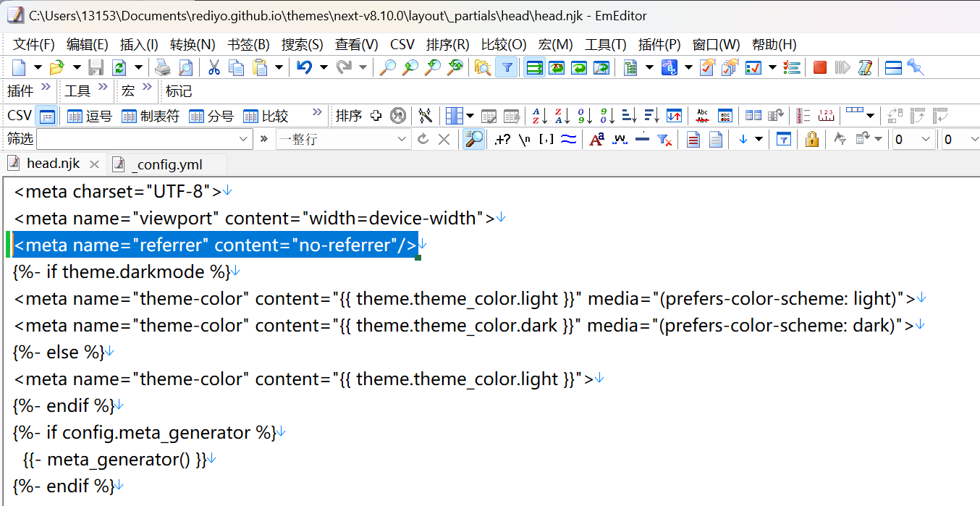The image size is (980, 506).
Task: Open the 编辑(E) menu
Action: click(x=88, y=44)
